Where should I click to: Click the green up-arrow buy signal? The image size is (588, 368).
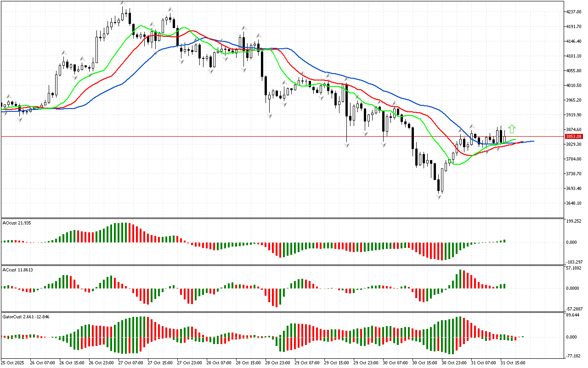click(x=512, y=129)
